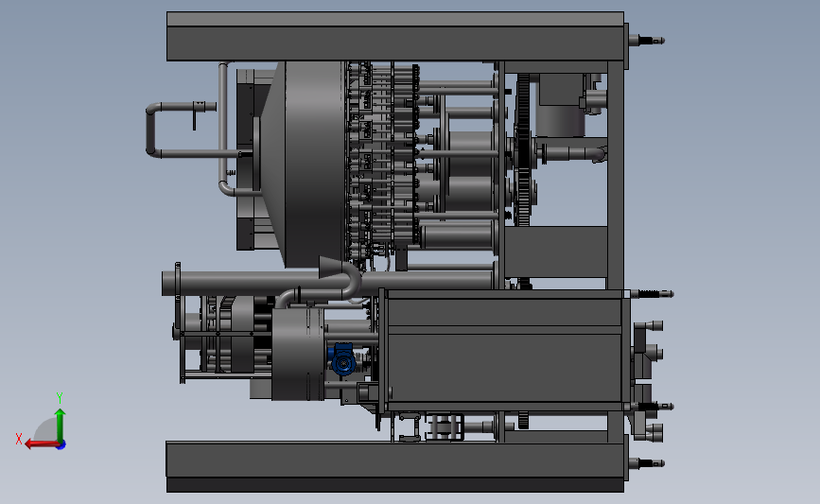Select the top frame beam of the machine
The width and height of the screenshot is (820, 504).
point(395,37)
